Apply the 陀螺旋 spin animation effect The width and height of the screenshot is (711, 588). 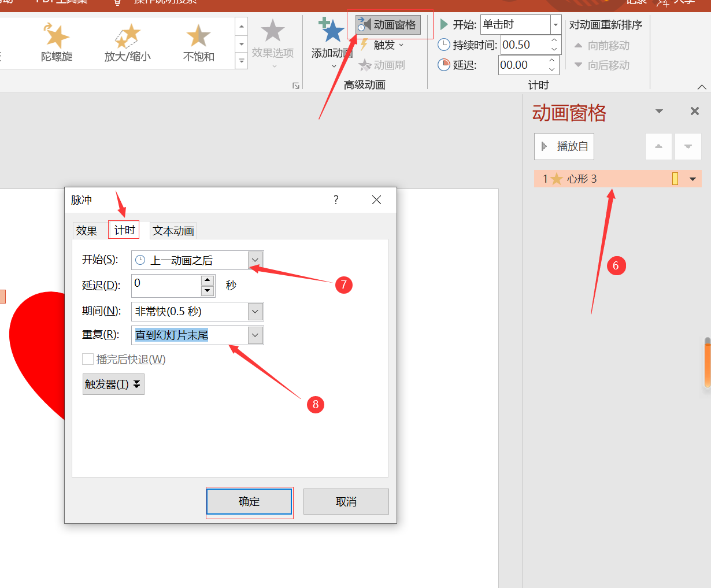click(57, 43)
